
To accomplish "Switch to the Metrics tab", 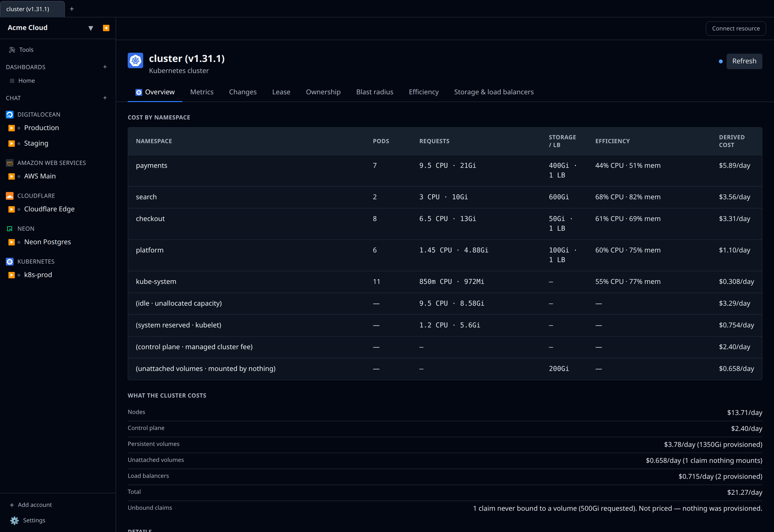I will (x=202, y=92).
